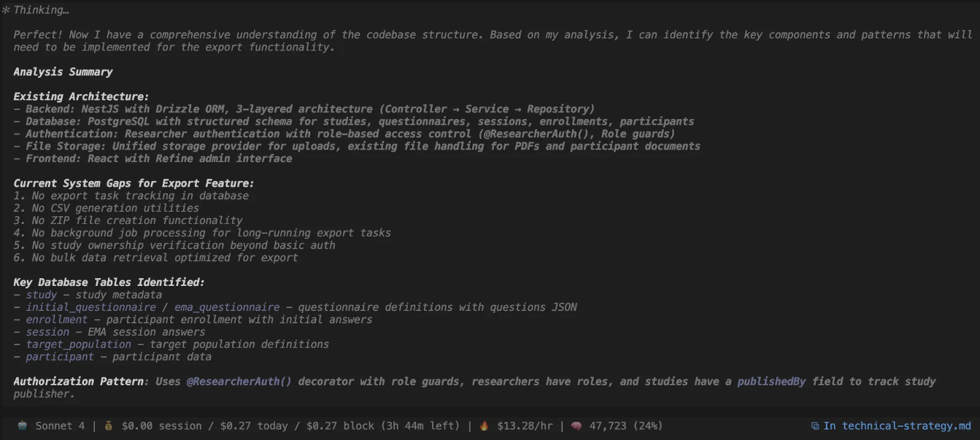Click the money bag session cost icon
980x440 pixels.
point(108,425)
